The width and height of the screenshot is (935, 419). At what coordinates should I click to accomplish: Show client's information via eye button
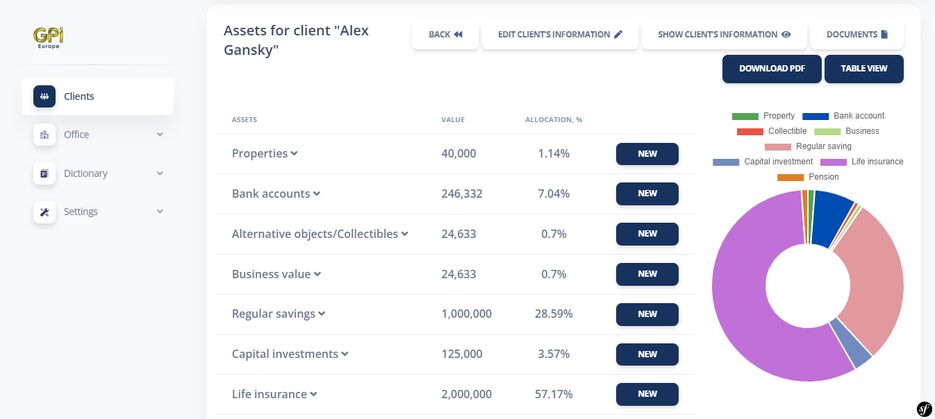pyautogui.click(x=724, y=35)
